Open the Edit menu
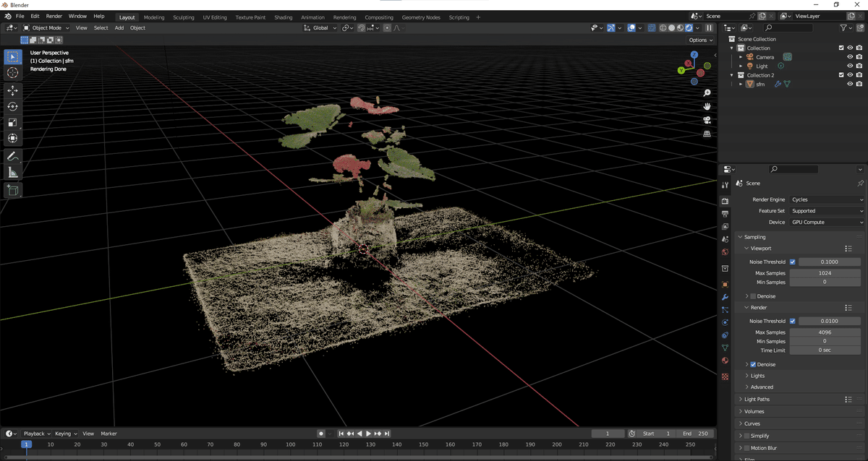The width and height of the screenshot is (868, 461). coord(35,16)
